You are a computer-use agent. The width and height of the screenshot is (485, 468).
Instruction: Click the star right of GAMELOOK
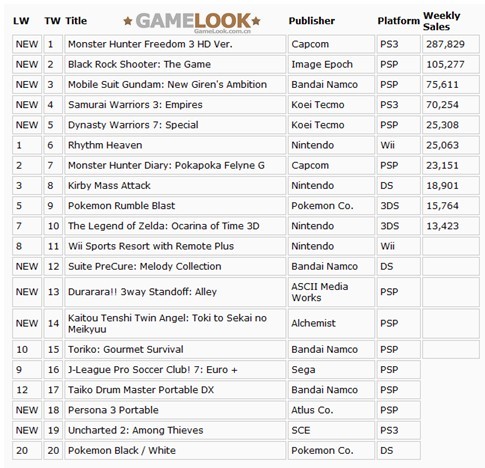click(256, 21)
